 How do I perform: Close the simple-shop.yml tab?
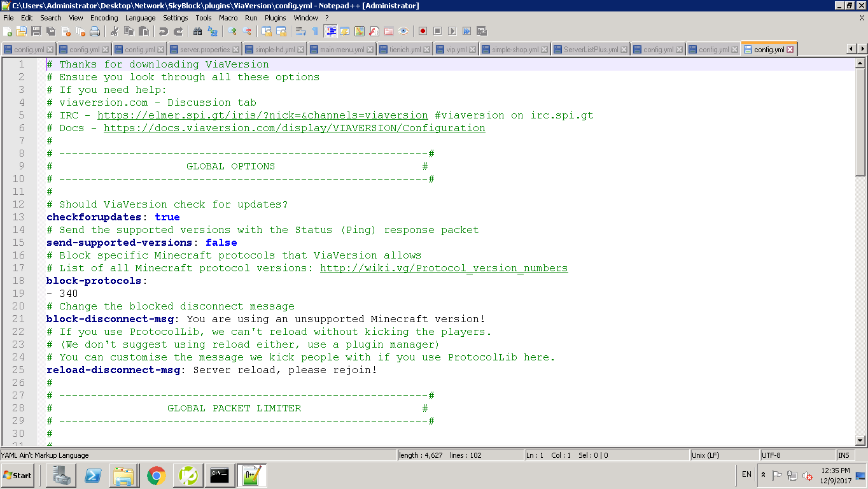[545, 50]
